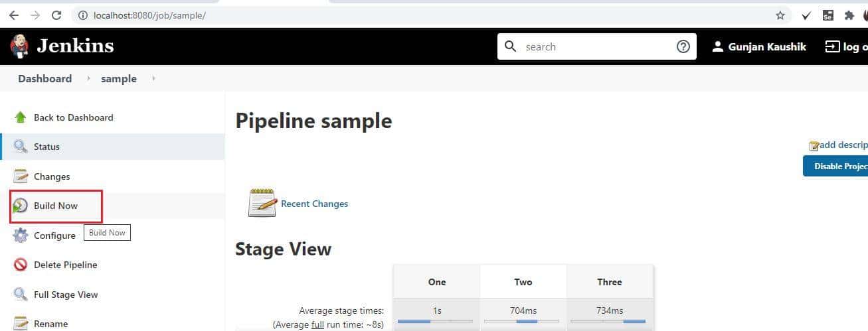This screenshot has height=331, width=868.
Task: Bookmark this page with the star icon
Action: pos(780,15)
